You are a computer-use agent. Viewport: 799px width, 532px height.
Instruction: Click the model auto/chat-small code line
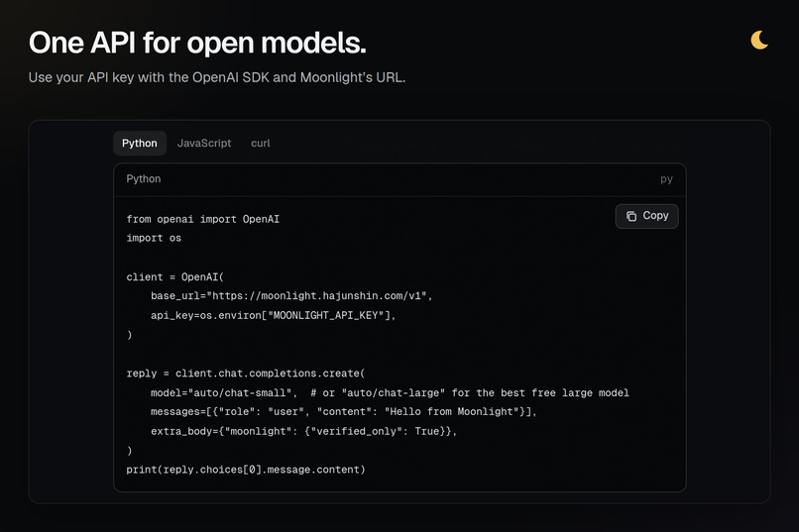click(x=390, y=392)
